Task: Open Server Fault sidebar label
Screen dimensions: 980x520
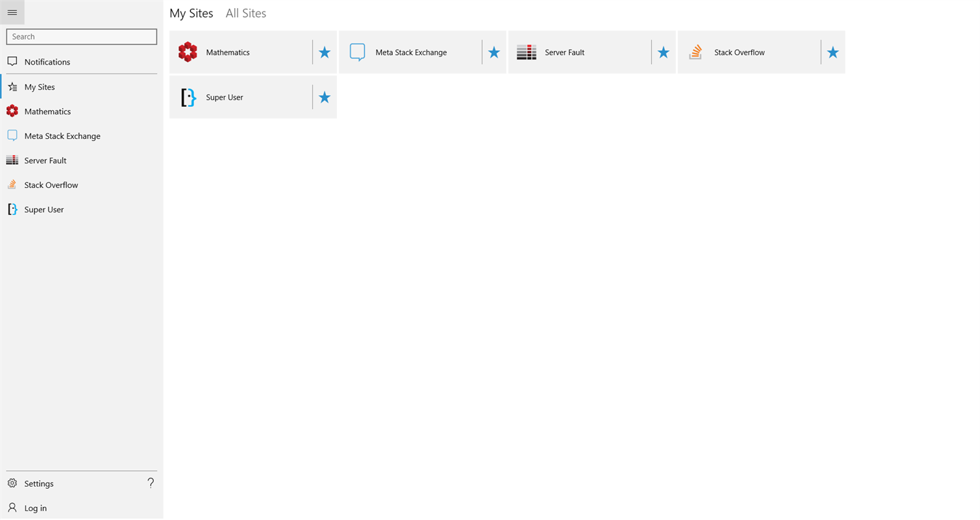Action: (x=46, y=161)
